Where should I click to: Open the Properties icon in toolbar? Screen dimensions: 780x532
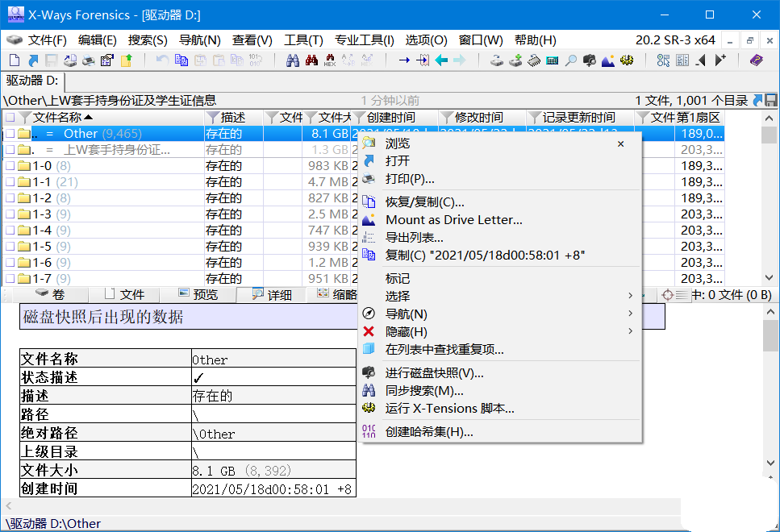coord(107,60)
